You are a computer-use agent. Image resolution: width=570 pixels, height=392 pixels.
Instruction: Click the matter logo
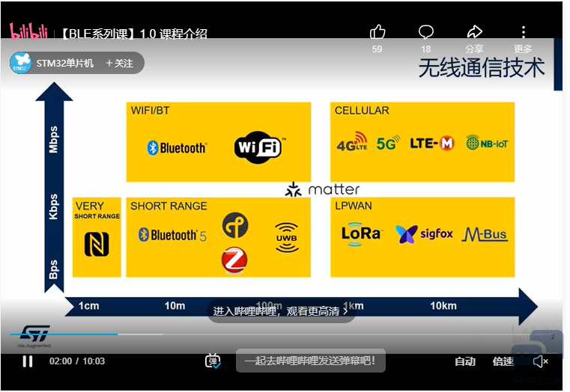click(322, 189)
